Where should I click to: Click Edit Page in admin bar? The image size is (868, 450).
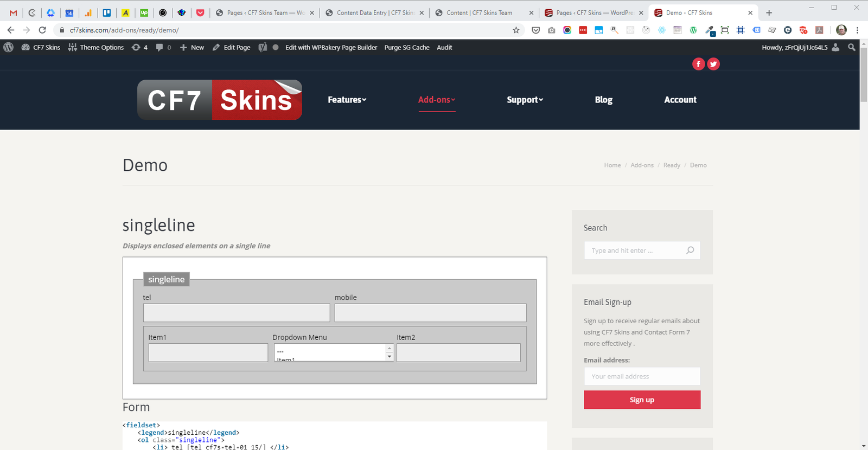232,48
